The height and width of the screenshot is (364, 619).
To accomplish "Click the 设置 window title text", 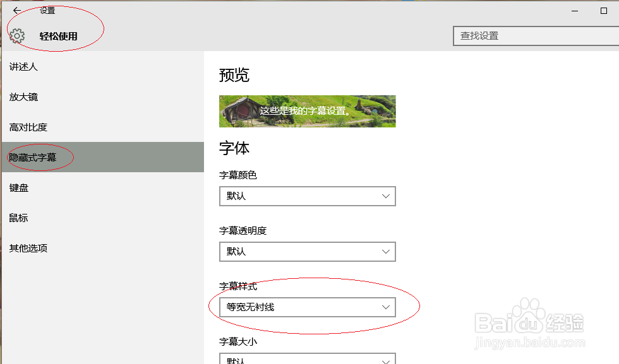I will pos(47,11).
